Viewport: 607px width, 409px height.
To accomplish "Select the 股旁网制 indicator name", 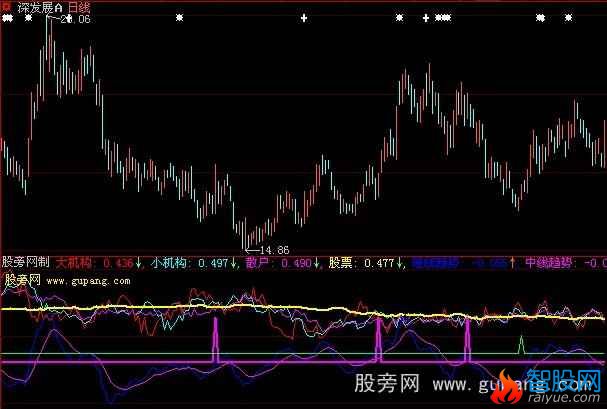I will pos(26,262).
